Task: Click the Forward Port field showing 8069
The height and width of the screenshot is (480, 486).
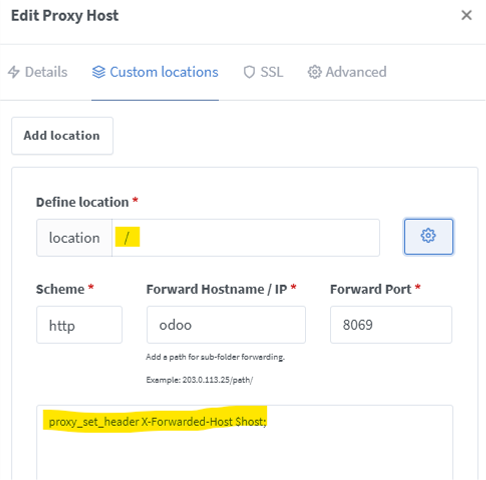Action: [x=391, y=325]
